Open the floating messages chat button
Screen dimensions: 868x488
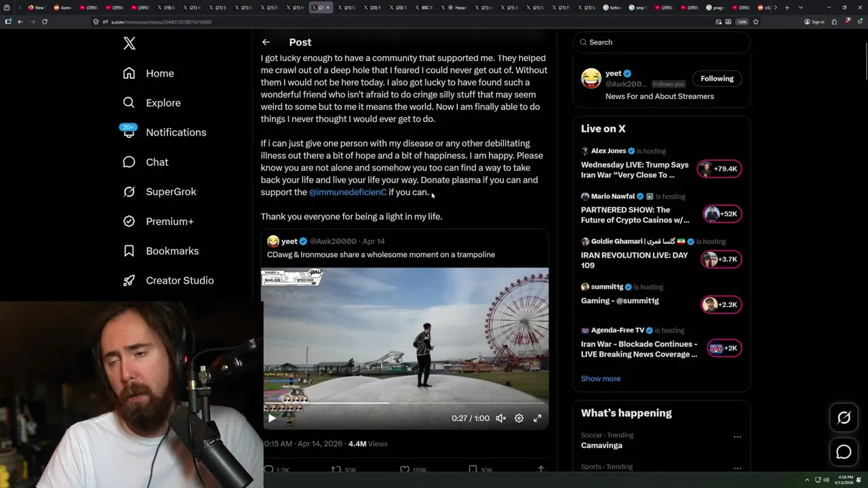pos(844,452)
